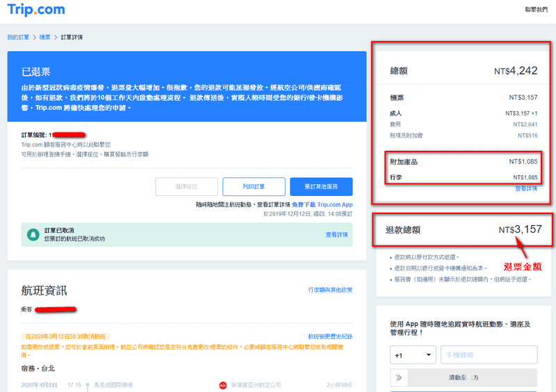Click the AirAsia airline logo icon
The width and height of the screenshot is (556, 392).
click(224, 384)
